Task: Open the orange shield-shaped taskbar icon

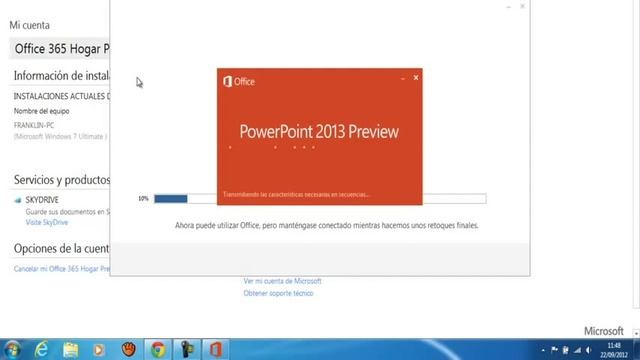Action: tap(129, 349)
